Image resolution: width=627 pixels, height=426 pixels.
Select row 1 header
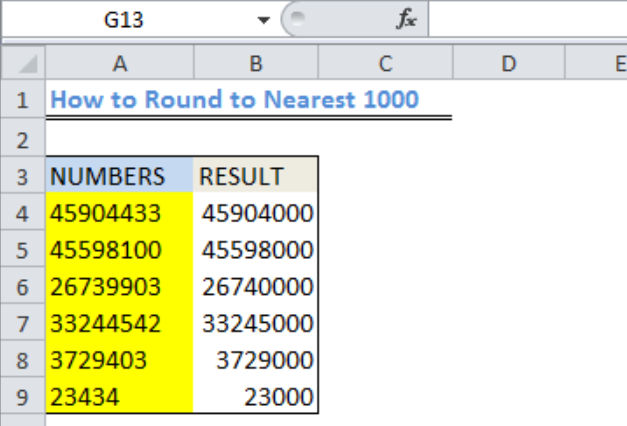coord(23,99)
